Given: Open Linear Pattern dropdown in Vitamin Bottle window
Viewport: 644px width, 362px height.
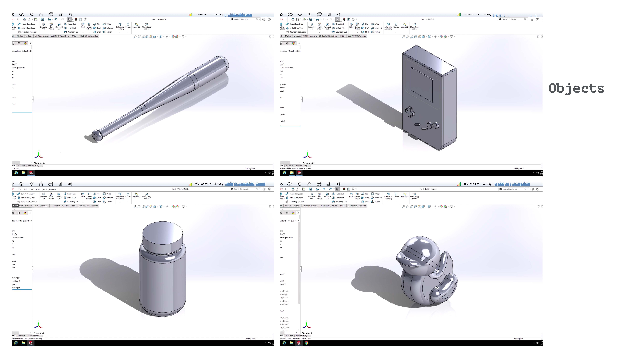Looking at the screenshot, I should pyautogui.click(x=89, y=202).
